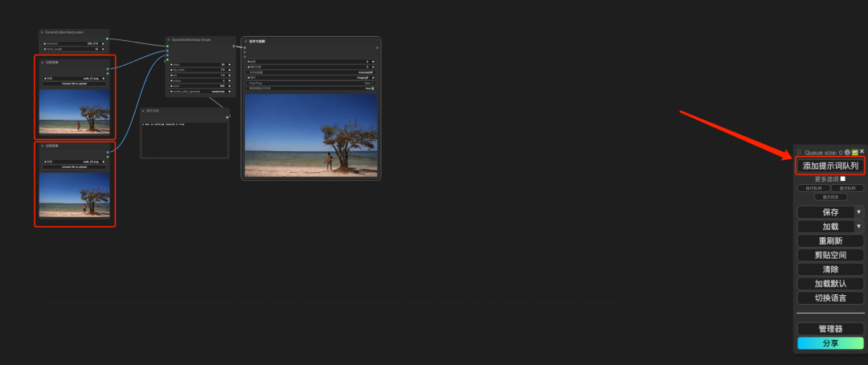The height and width of the screenshot is (365, 868).
Task: Expand the 加载 load dropdown arrow
Action: [858, 227]
